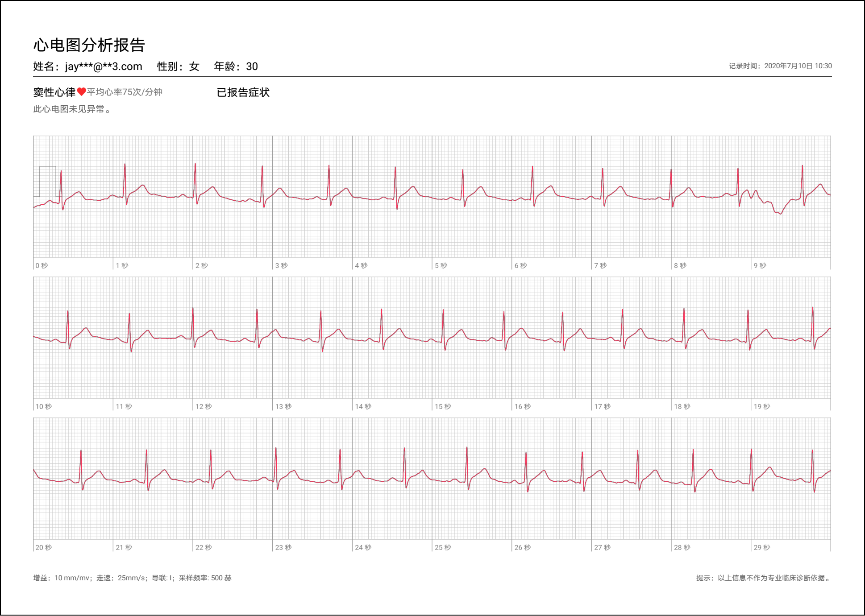Image resolution: width=865 pixels, height=616 pixels.
Task: Click the 14 秒 time marker
Action: pyautogui.click(x=363, y=406)
